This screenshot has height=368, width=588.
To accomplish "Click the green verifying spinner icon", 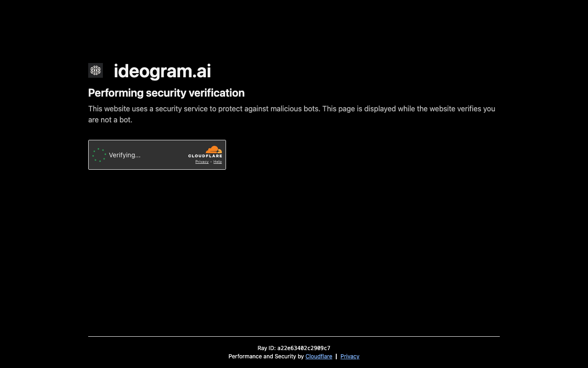I will point(99,155).
